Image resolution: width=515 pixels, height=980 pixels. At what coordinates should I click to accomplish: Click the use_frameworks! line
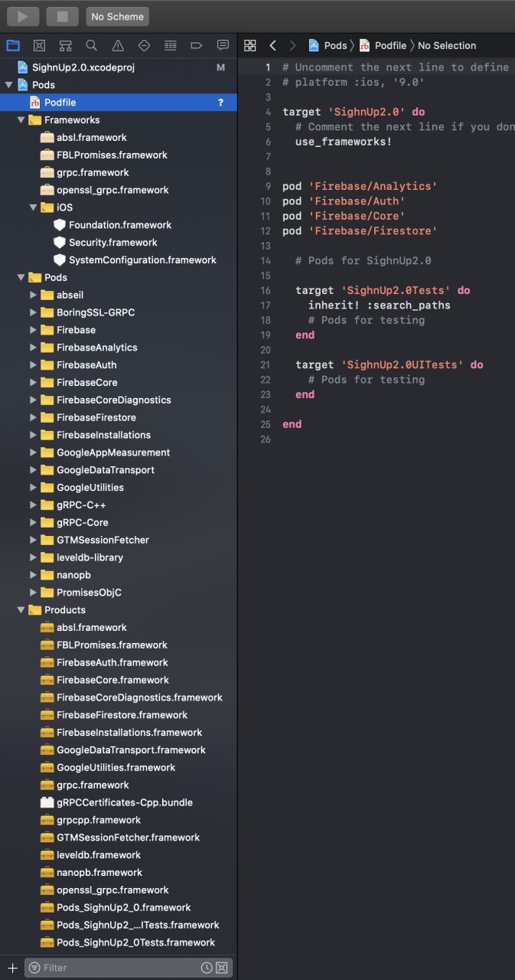[x=344, y=142]
